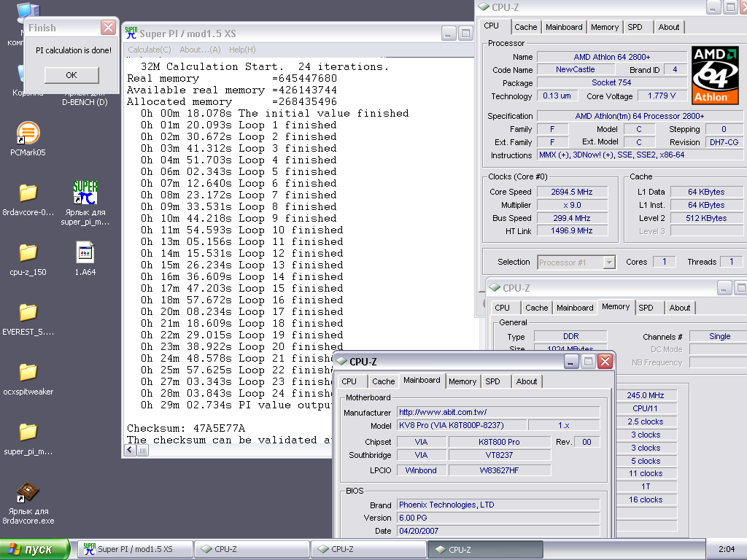Click the front CPU-Z Mainboard window title icon
Screen dimensions: 747x560
pos(341,362)
